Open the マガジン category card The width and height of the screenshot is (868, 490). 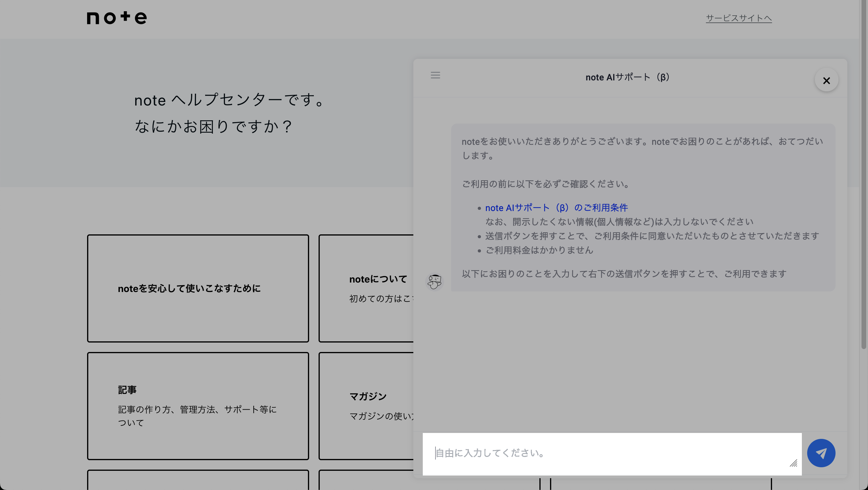(x=366, y=406)
